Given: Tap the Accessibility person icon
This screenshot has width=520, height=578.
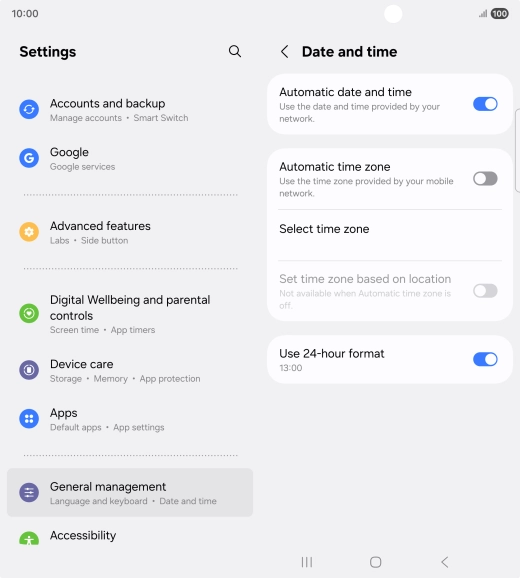Looking at the screenshot, I should pyautogui.click(x=29, y=539).
